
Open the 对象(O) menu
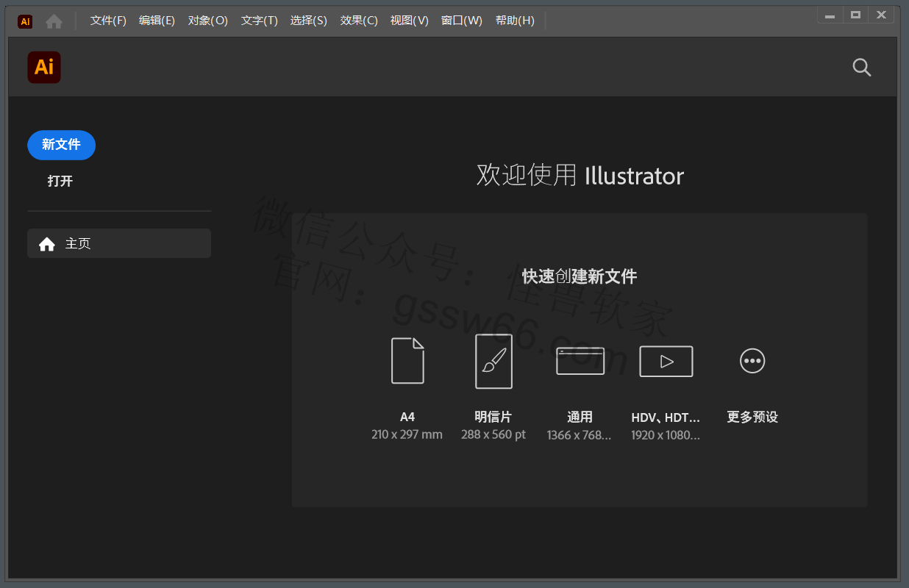[208, 21]
